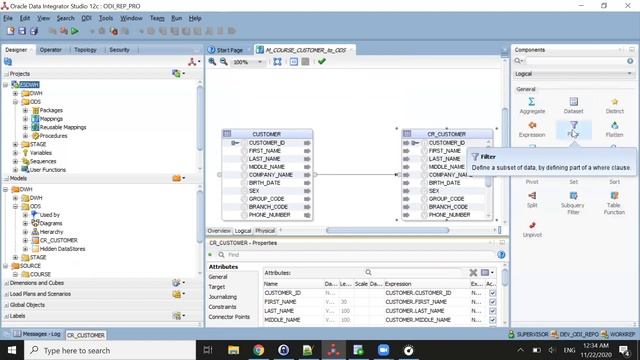
Task: Click the Save toolbar icon
Action: 22,31
